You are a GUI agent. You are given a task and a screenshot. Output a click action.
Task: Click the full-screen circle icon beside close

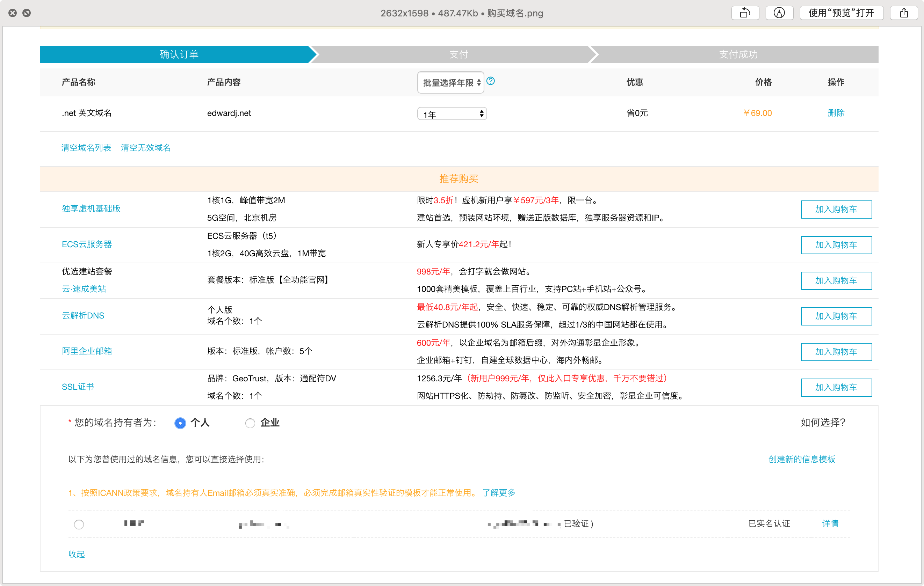coord(27,13)
